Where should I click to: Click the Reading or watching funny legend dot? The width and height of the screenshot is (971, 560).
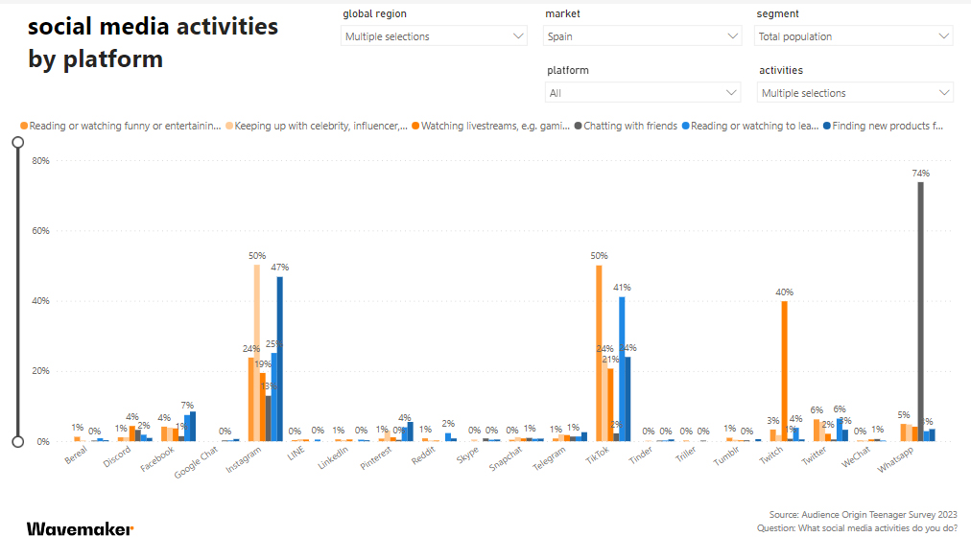click(24, 126)
